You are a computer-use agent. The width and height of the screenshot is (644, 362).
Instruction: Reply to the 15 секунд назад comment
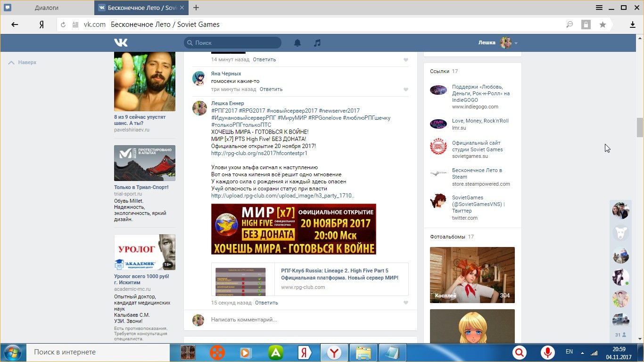click(266, 303)
